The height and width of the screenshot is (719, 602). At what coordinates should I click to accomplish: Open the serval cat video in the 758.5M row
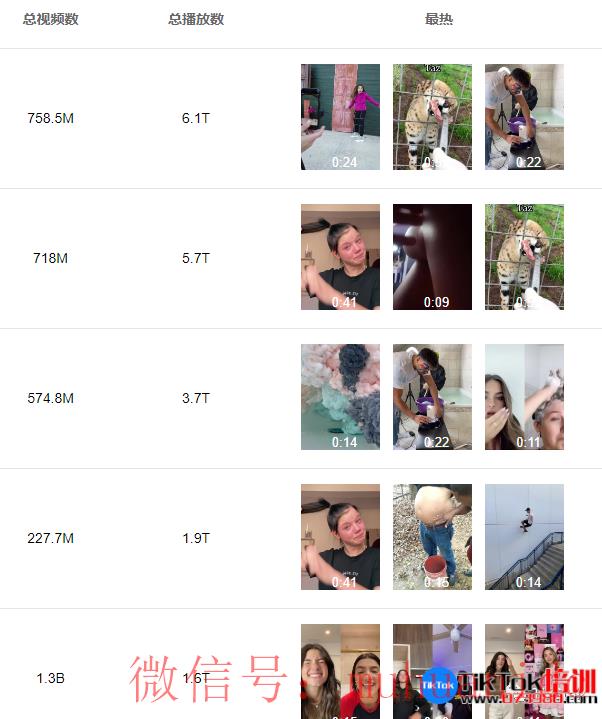coord(432,117)
